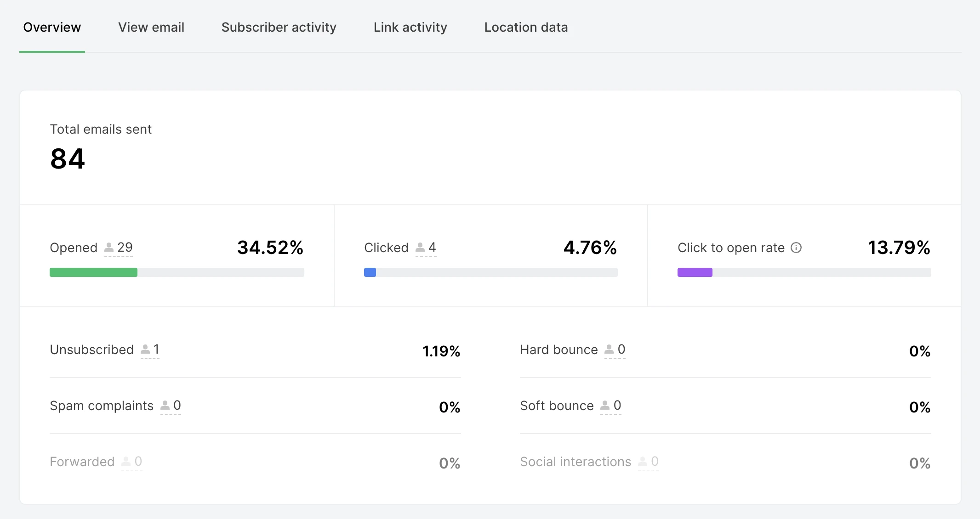Click the person icon beside Forwarded
Screen dimensions: 980x519
(x=126, y=462)
